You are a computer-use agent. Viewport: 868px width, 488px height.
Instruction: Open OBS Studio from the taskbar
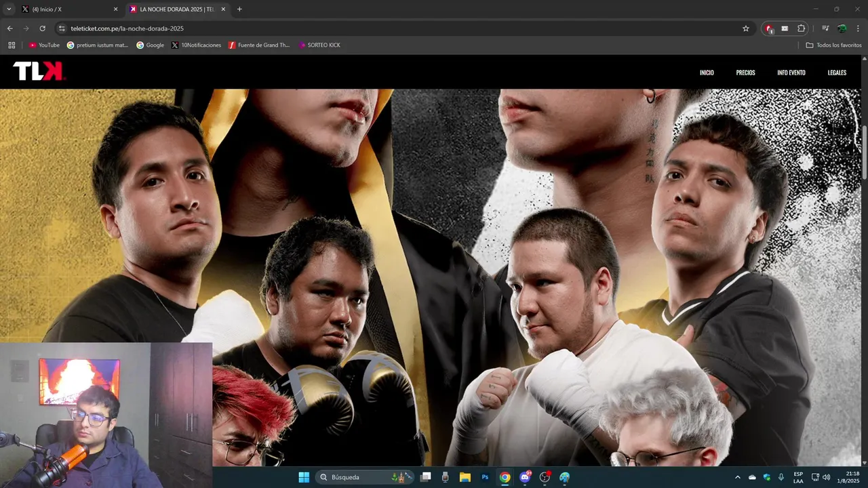click(545, 477)
